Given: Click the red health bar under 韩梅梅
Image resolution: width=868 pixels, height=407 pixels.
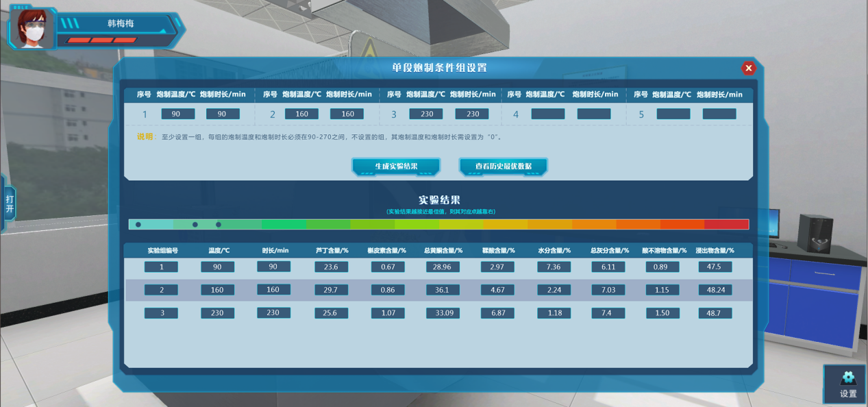Looking at the screenshot, I should point(101,40).
